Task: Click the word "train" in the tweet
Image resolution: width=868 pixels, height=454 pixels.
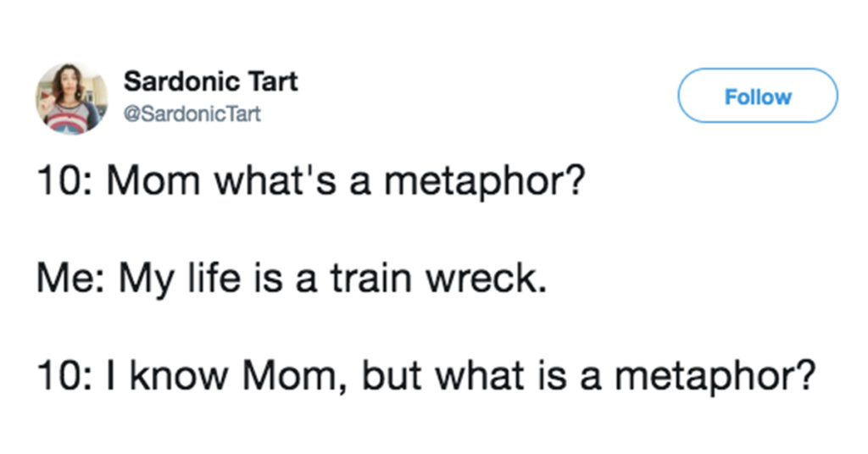Action: (371, 278)
